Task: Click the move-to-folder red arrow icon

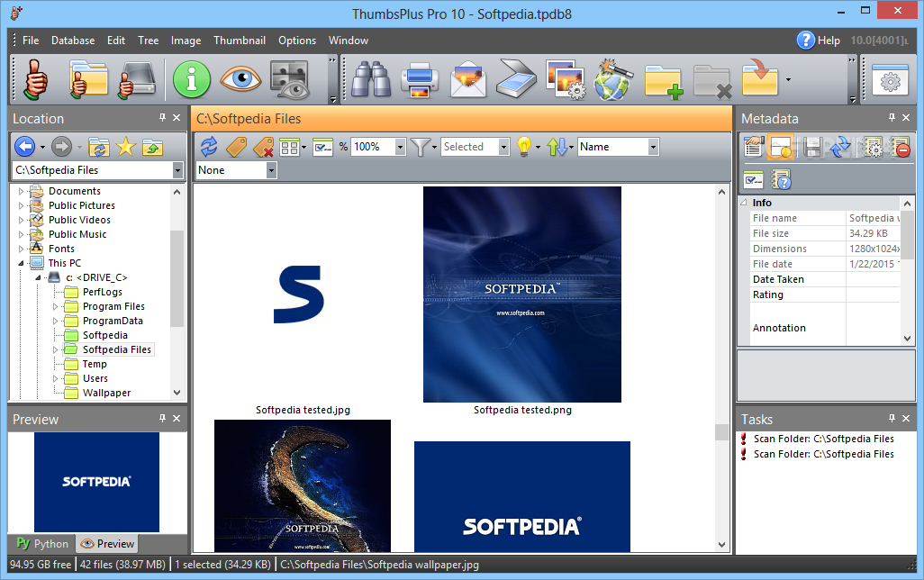Action: (760, 78)
